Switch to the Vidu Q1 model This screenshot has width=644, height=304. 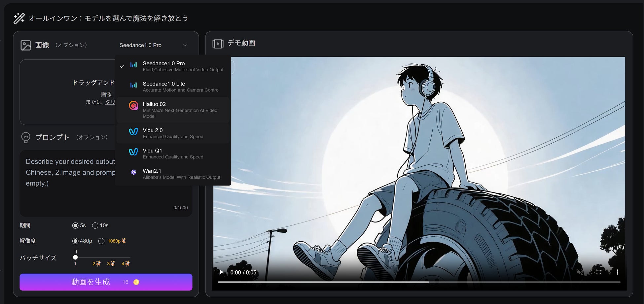173,153
